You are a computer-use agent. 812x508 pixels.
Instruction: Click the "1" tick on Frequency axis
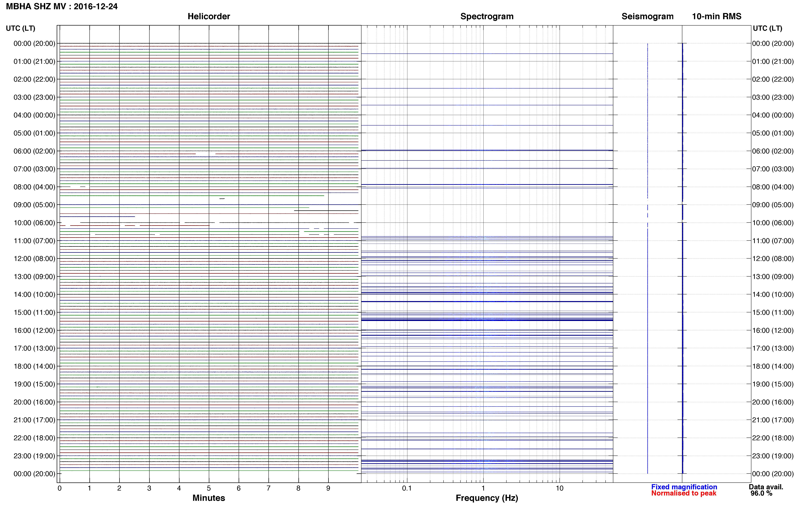483,488
